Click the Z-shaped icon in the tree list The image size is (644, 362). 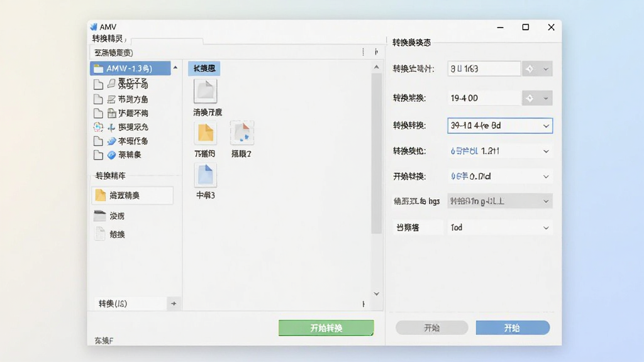click(111, 99)
